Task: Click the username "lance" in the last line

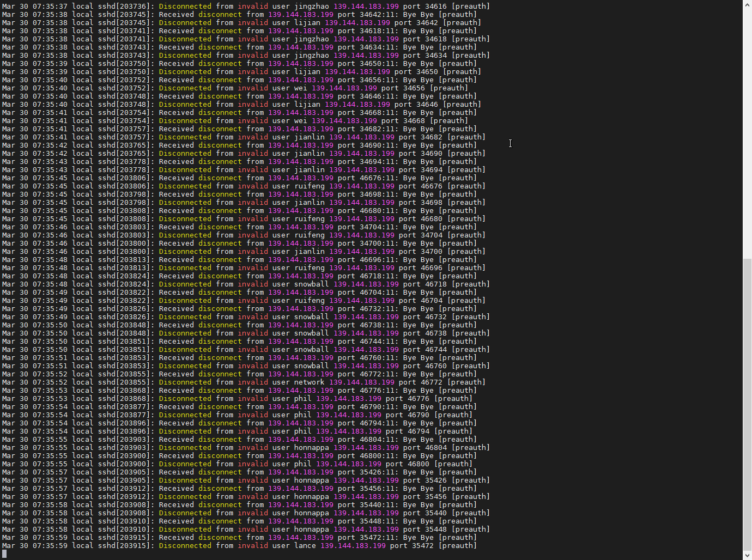Action: 305,546
